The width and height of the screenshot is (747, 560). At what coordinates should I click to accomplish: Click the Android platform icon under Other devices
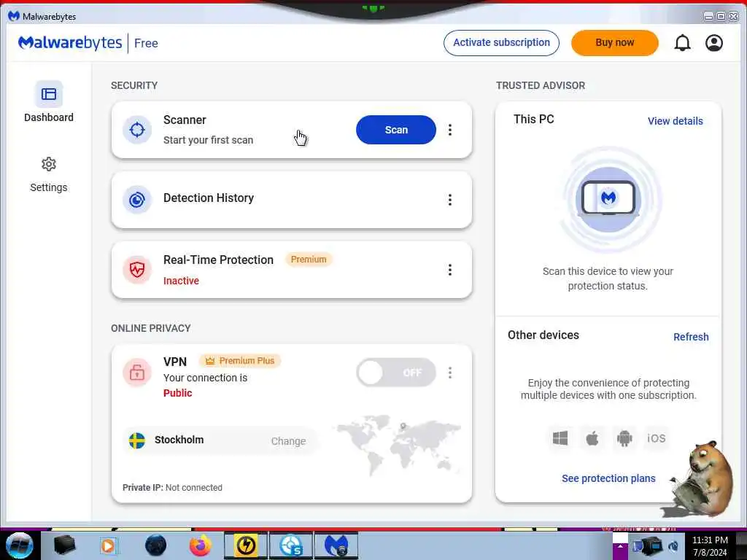tap(624, 438)
